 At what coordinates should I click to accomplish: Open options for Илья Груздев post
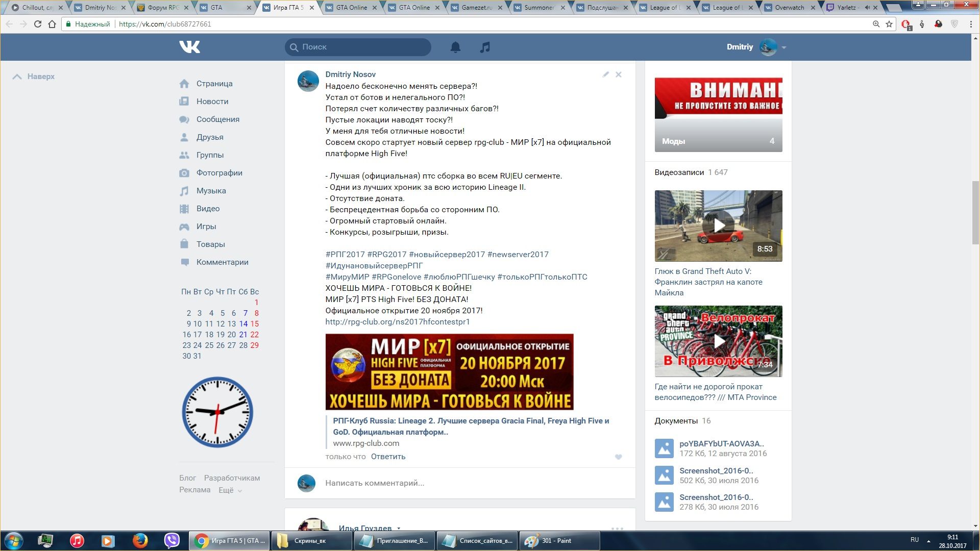[617, 529]
